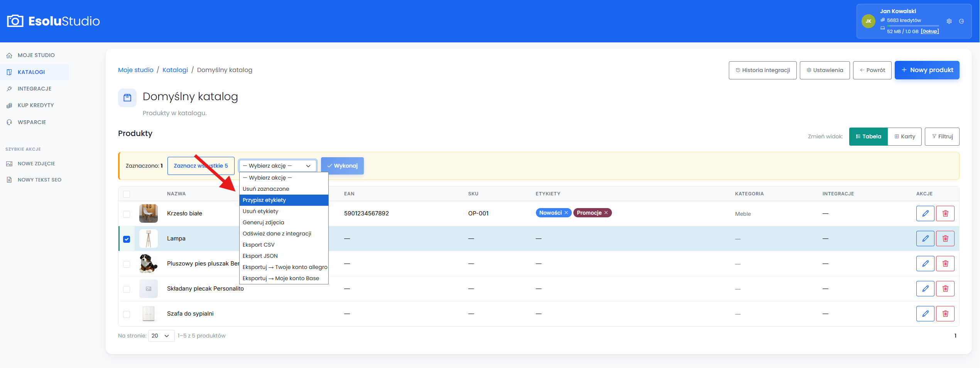This screenshot has height=368, width=980.
Task: Edit the Krzesło białe product
Action: click(925, 213)
